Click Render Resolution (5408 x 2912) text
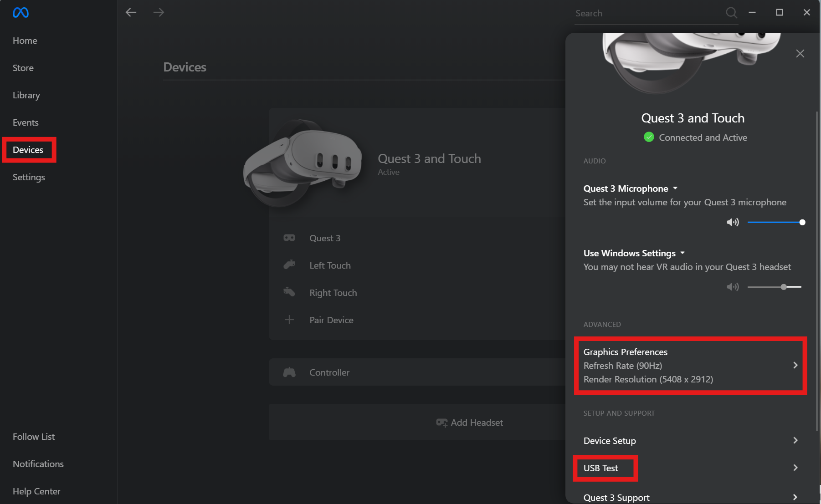 coord(648,379)
